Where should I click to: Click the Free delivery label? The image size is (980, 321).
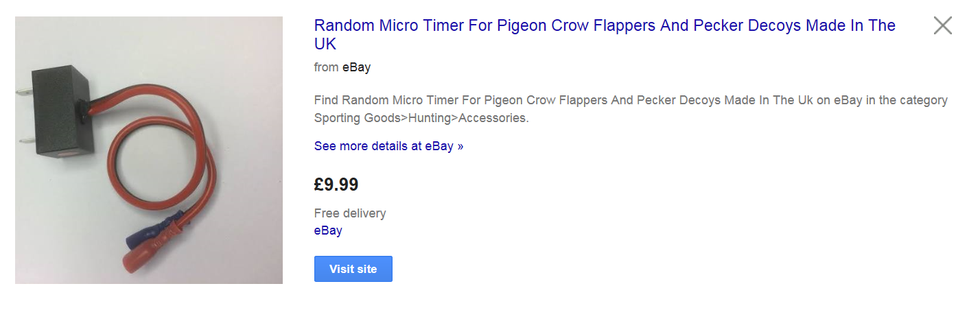[x=350, y=213]
